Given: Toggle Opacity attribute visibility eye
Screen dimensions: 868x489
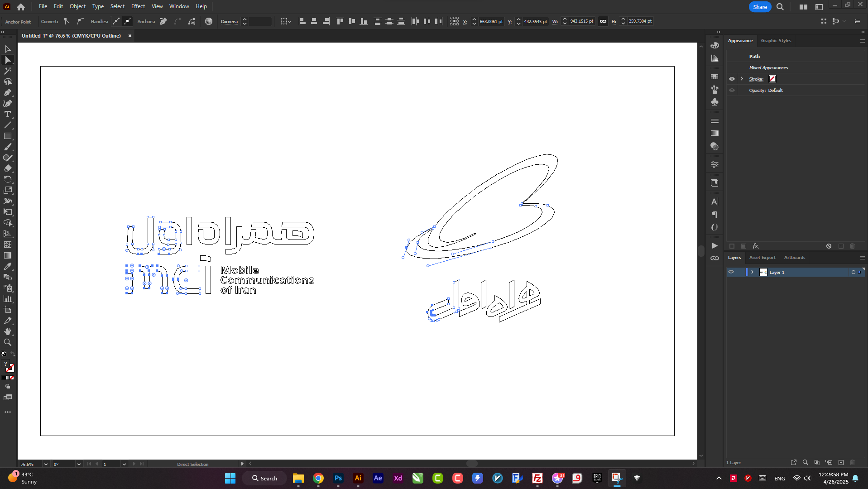Looking at the screenshot, I should 732,90.
